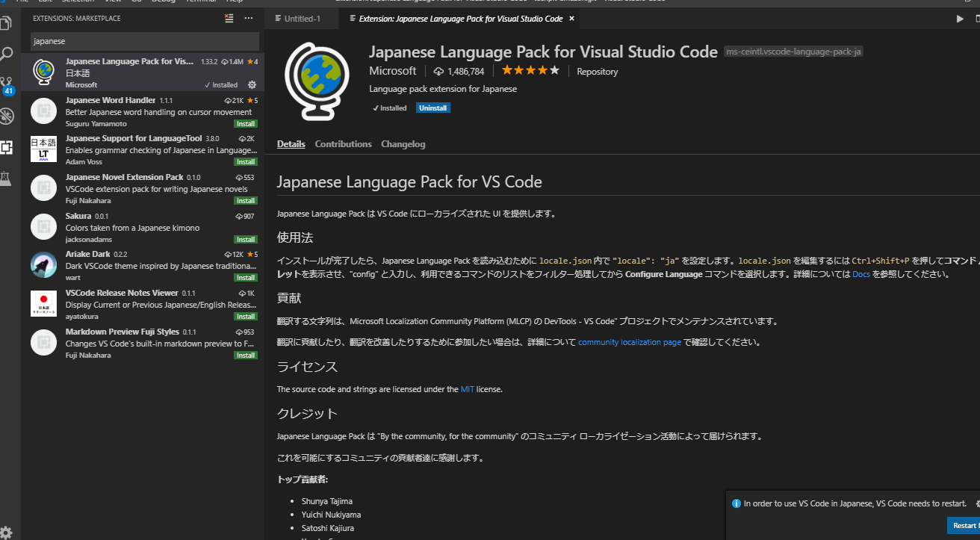Open the community localization page link
This screenshot has width=980, height=540.
[x=630, y=342]
